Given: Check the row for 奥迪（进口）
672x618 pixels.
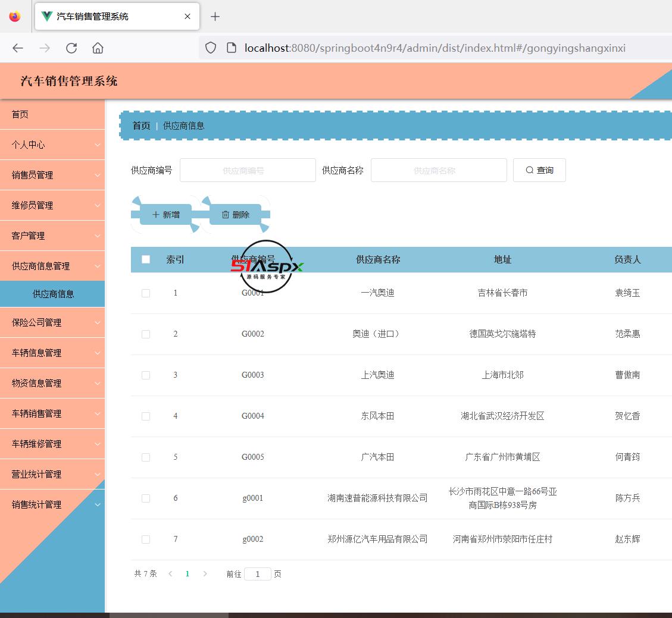Looking at the screenshot, I should tap(146, 334).
